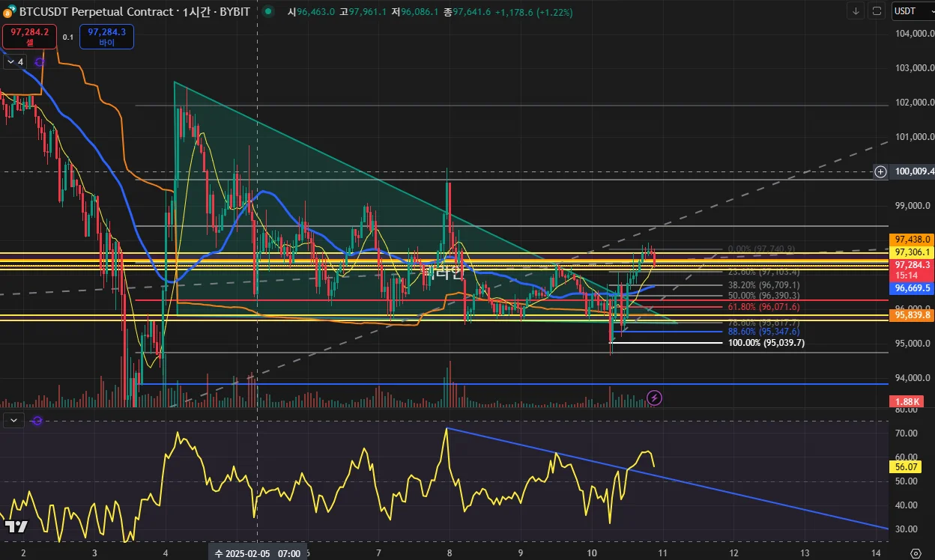Open the Bitcoin symbol logo icon

coord(8,11)
